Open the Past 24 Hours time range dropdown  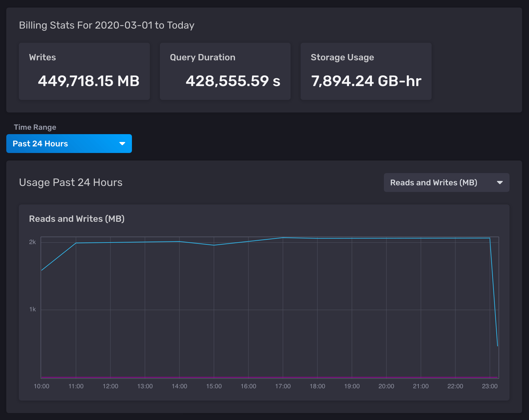click(x=69, y=144)
